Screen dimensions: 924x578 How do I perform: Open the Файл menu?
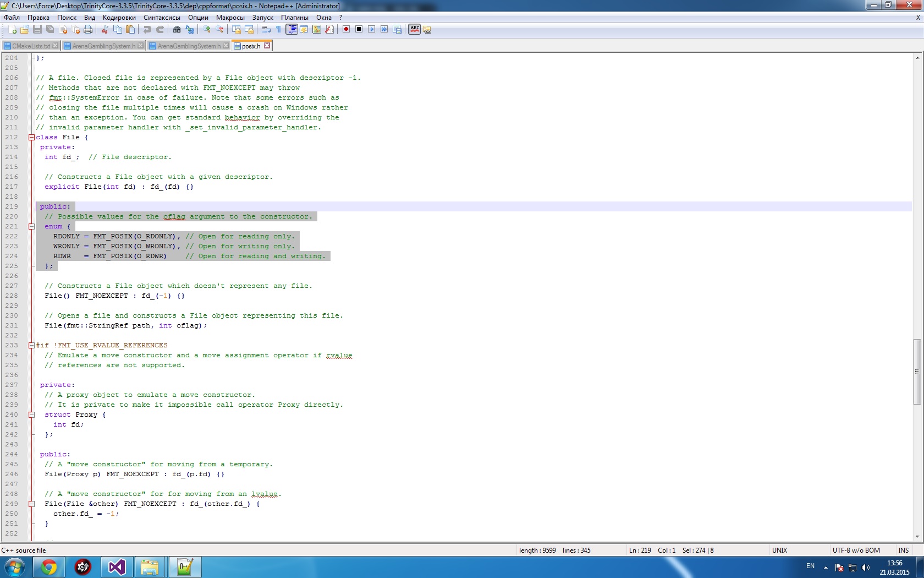12,18
